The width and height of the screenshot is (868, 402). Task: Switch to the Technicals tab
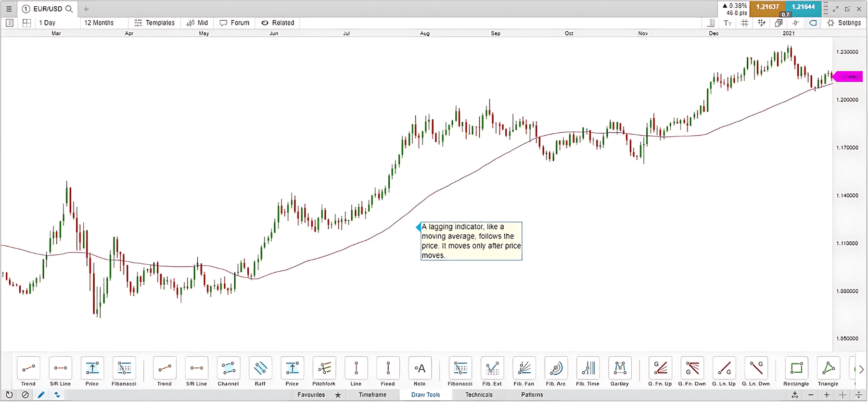(479, 395)
